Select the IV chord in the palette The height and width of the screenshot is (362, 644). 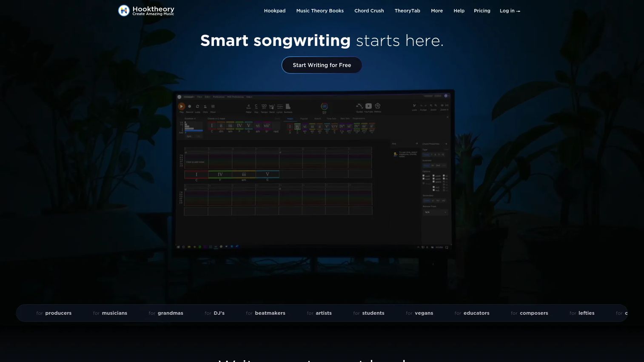click(239, 126)
